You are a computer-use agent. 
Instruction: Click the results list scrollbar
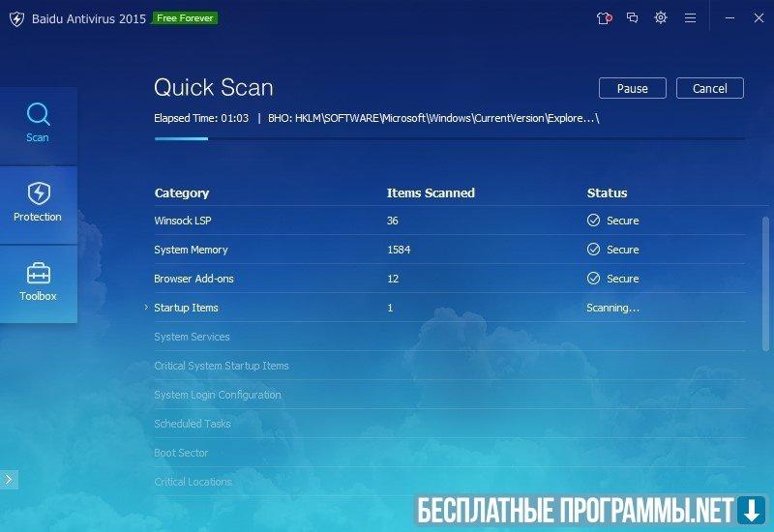[x=765, y=283]
